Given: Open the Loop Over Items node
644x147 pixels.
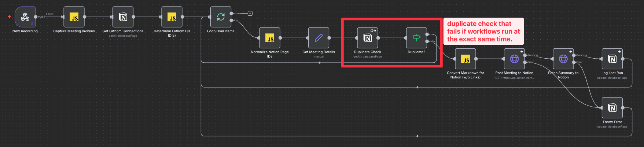Looking at the screenshot, I should (221, 17).
